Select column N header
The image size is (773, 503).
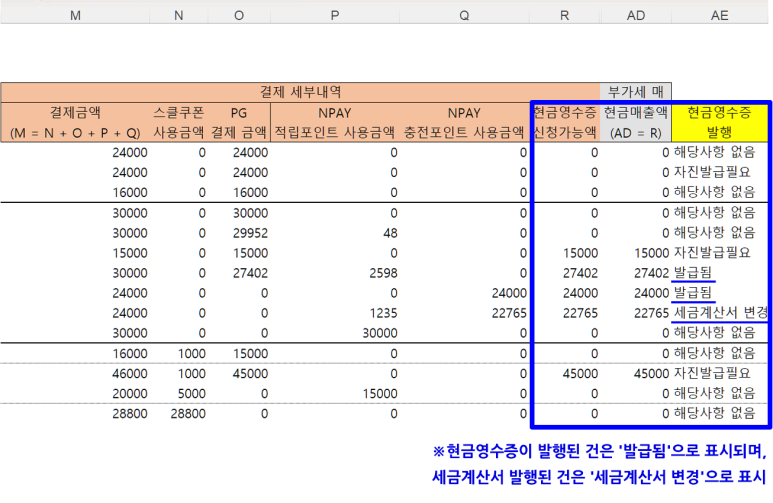[179, 15]
